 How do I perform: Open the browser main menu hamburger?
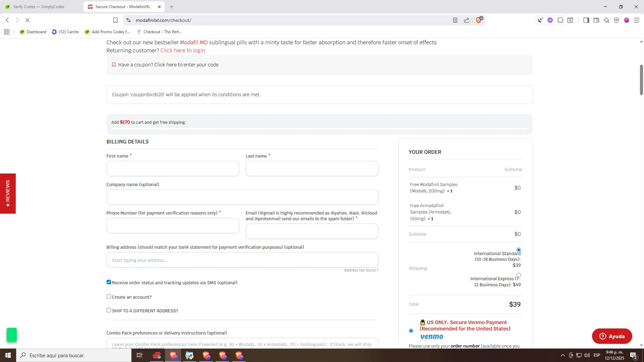(x=637, y=20)
